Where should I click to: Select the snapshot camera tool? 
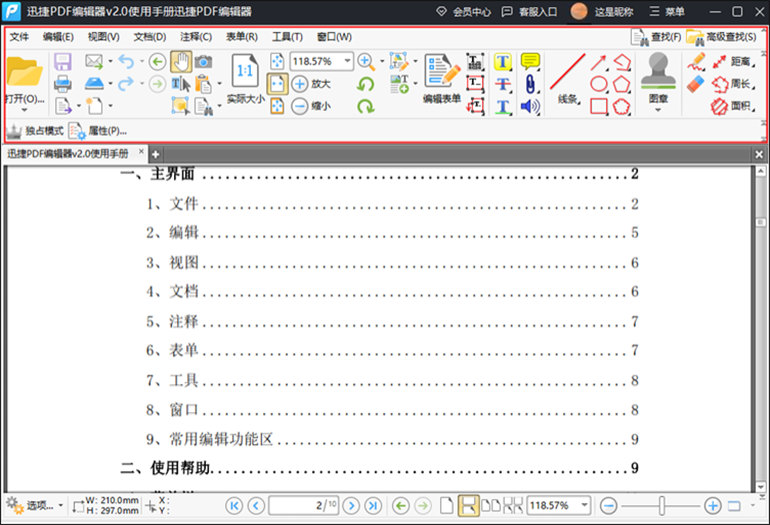(x=203, y=62)
